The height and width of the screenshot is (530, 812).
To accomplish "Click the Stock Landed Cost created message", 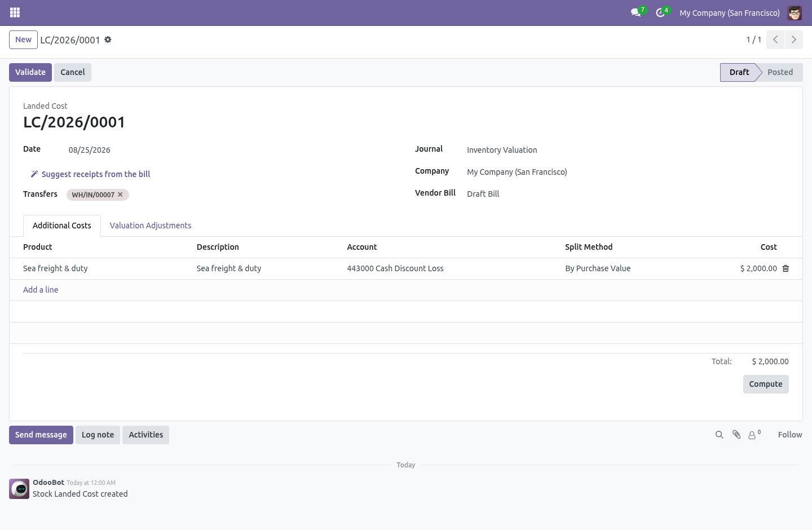I will (80, 494).
